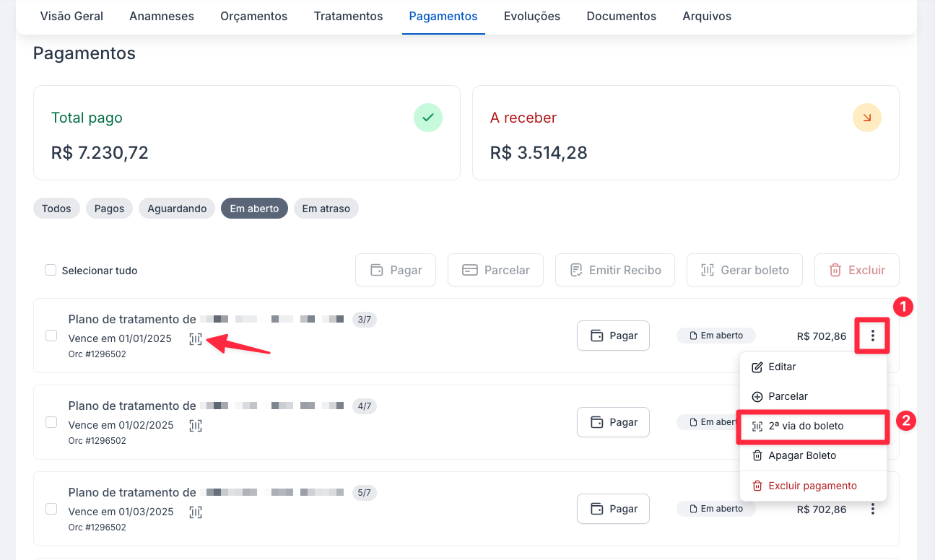Click Emitir Recibo in the toolbar

tap(614, 270)
